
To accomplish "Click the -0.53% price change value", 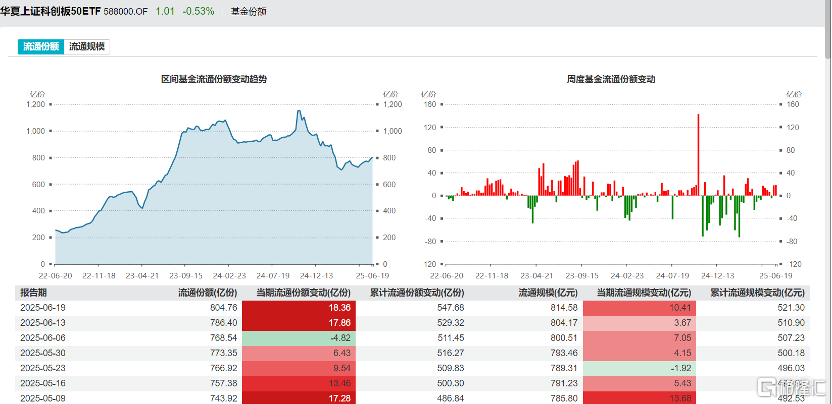I will click(198, 11).
